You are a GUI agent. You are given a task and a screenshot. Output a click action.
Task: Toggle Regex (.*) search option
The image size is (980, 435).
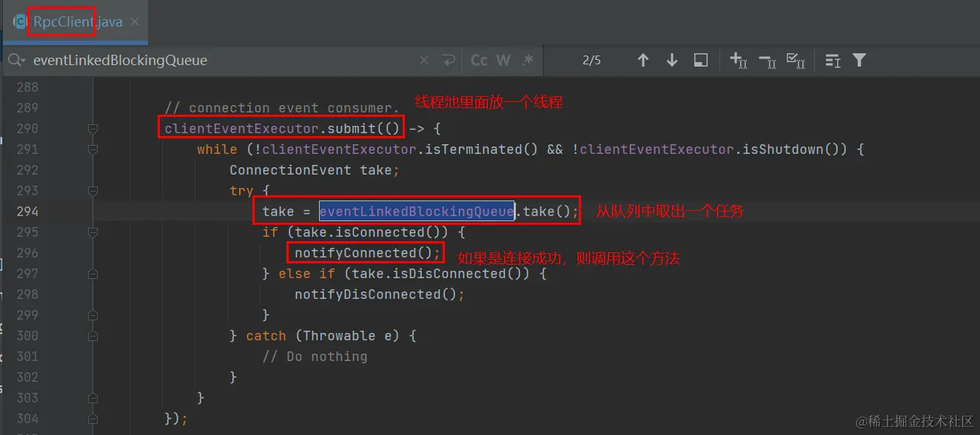coord(528,60)
